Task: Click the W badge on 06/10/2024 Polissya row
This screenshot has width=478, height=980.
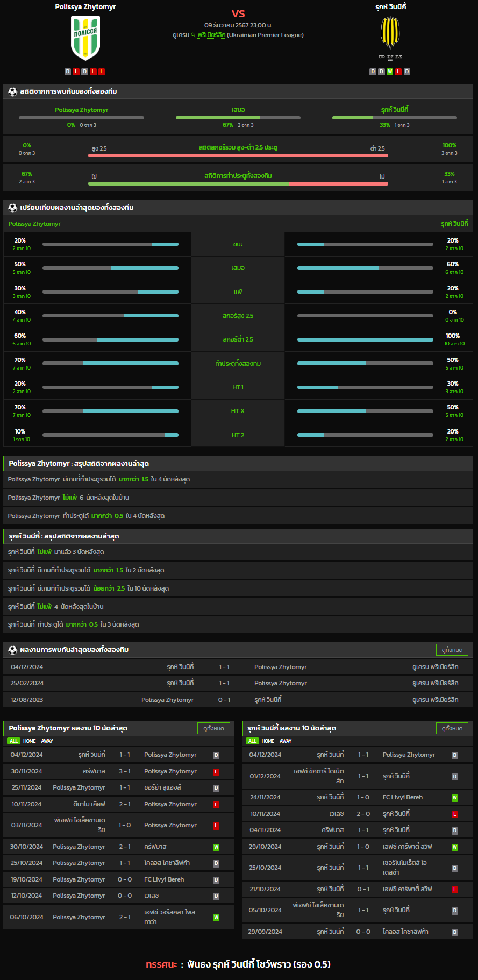Action: click(x=216, y=918)
